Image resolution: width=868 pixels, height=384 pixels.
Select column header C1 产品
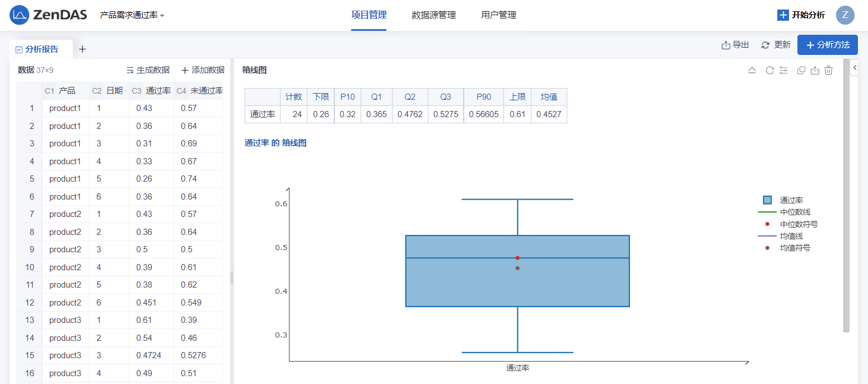(x=65, y=90)
